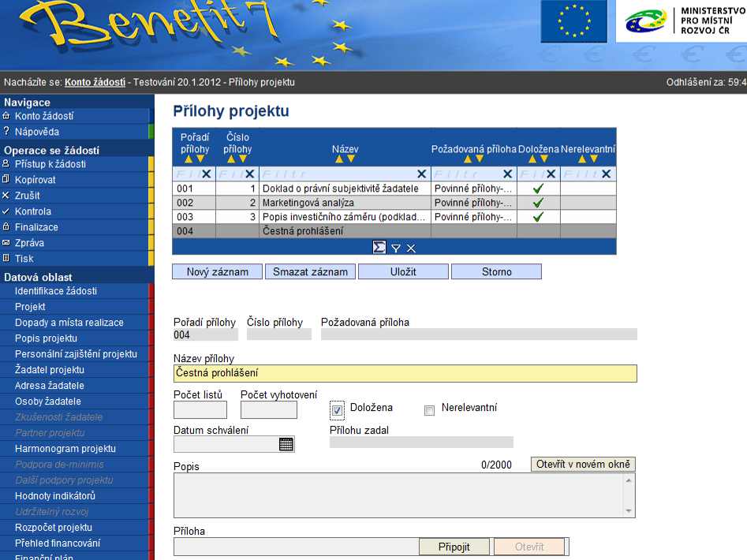Click the lock icon beside Finalizace
The height and width of the screenshot is (560, 747).
coord(6,226)
